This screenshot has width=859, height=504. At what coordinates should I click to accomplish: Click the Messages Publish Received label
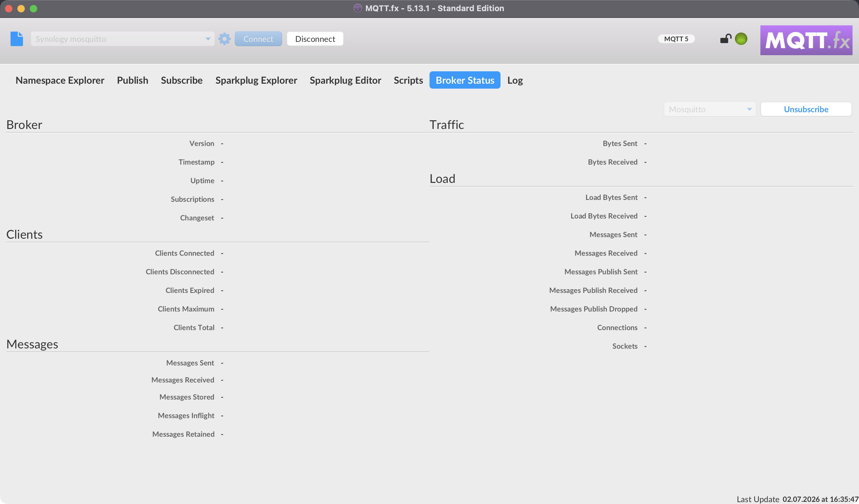(x=594, y=290)
